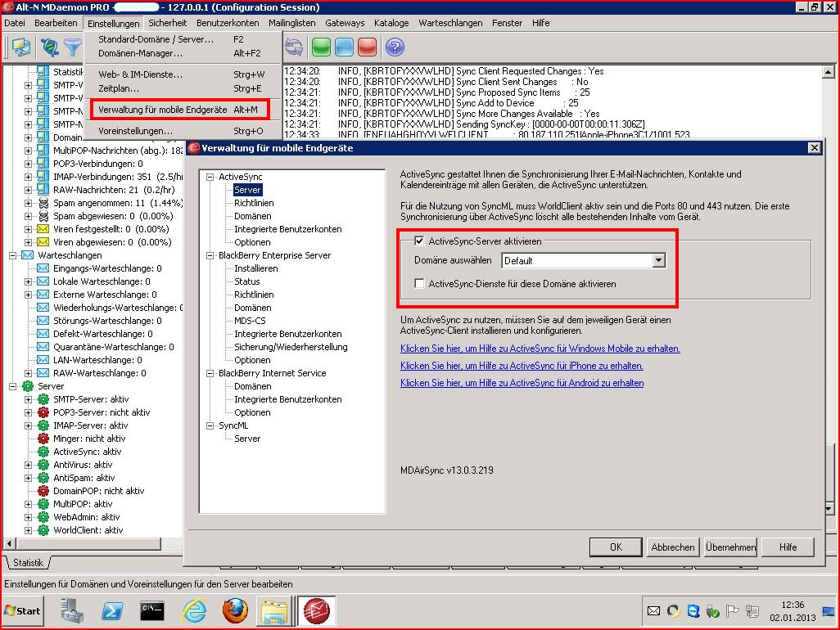Screen dimensions: 840x630
Task: Launch PowerShell from the taskbar
Action: pos(112,610)
